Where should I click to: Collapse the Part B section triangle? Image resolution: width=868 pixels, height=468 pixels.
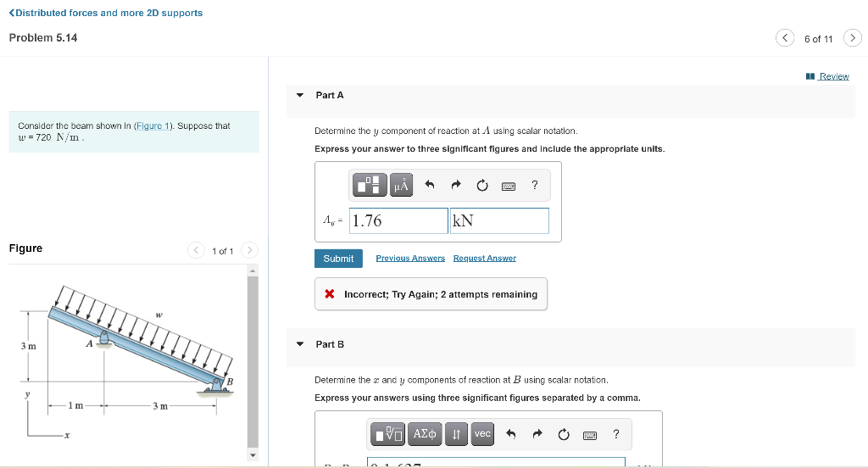pyautogui.click(x=300, y=344)
